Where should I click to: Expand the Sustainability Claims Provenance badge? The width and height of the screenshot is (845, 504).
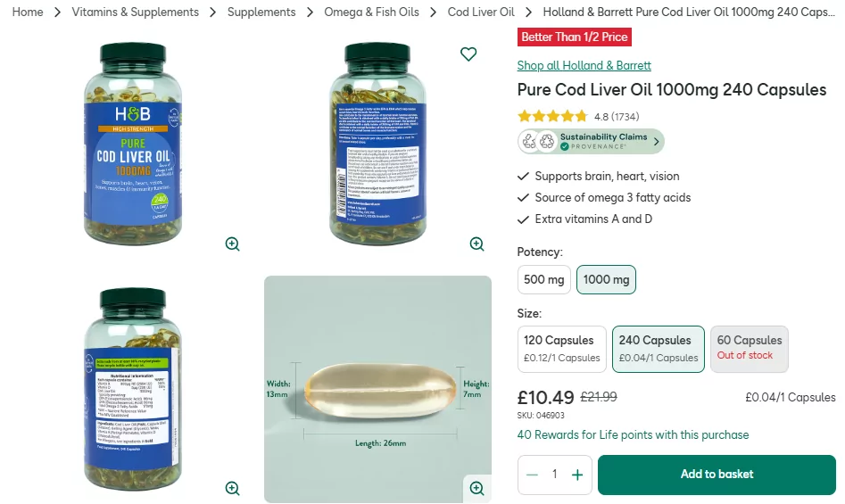coord(591,141)
